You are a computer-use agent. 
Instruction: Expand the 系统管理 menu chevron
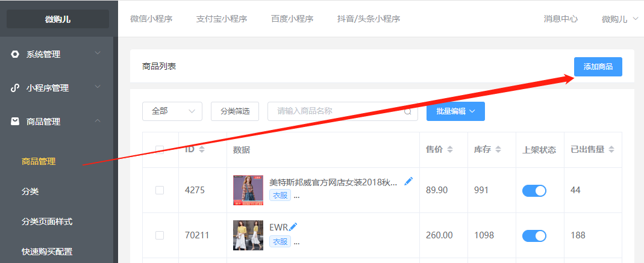pos(98,54)
